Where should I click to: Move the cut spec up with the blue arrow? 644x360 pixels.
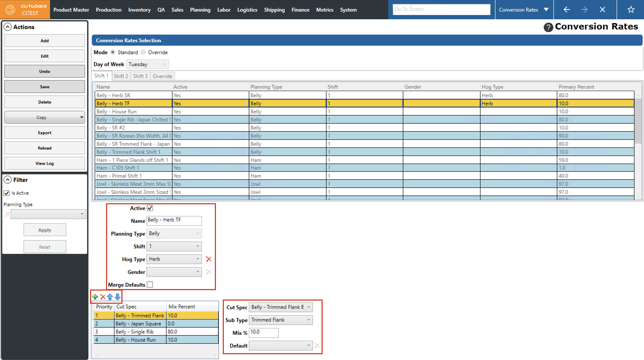[x=110, y=297]
